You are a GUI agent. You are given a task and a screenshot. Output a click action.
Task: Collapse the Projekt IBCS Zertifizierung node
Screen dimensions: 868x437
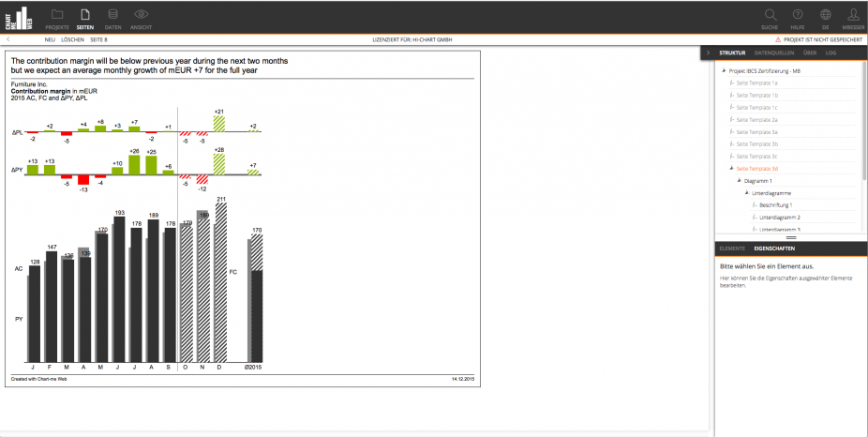[x=723, y=71]
